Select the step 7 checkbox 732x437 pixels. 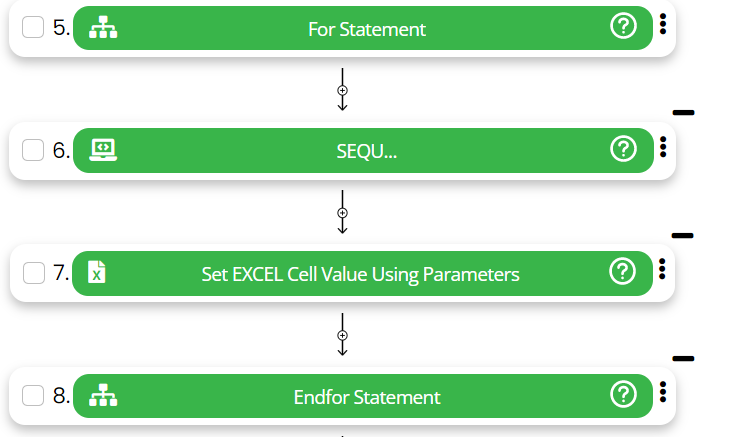pyautogui.click(x=33, y=272)
